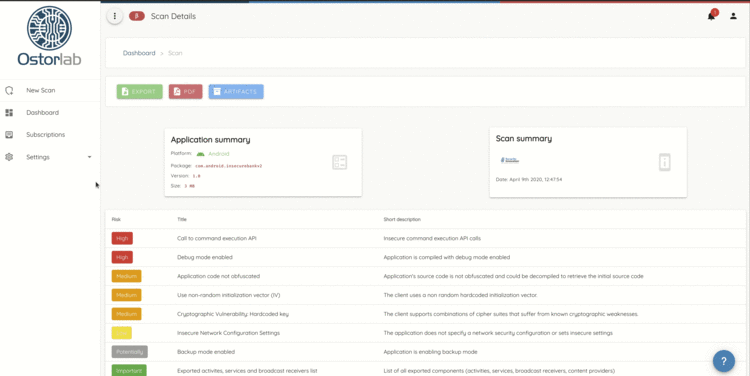The image size is (750, 376).
Task: Open 'Insecure Network Configuration Settings' row
Action: (425, 333)
